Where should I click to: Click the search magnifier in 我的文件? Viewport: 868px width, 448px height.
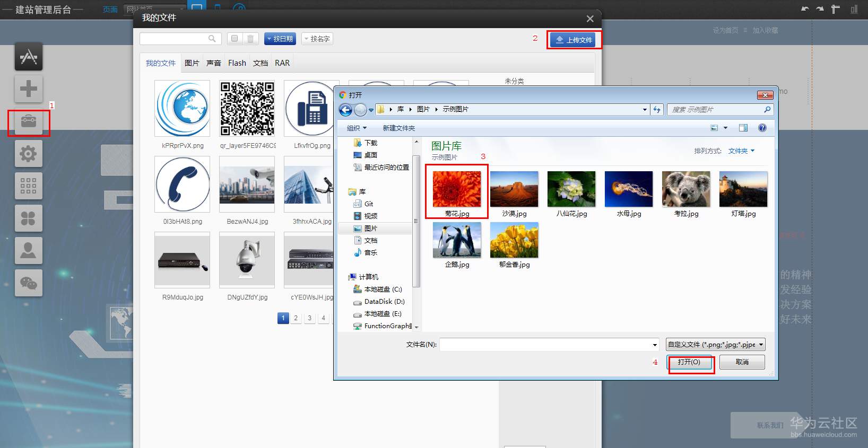[x=212, y=39]
